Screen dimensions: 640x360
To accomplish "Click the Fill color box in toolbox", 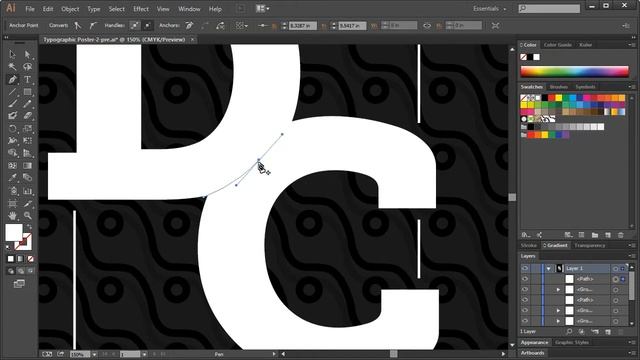I will (x=14, y=232).
